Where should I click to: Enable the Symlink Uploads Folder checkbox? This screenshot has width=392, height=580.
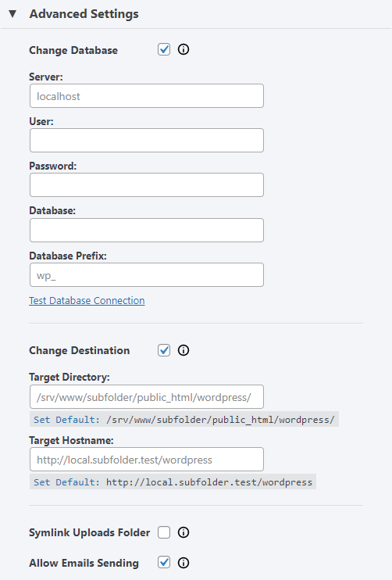click(x=164, y=532)
